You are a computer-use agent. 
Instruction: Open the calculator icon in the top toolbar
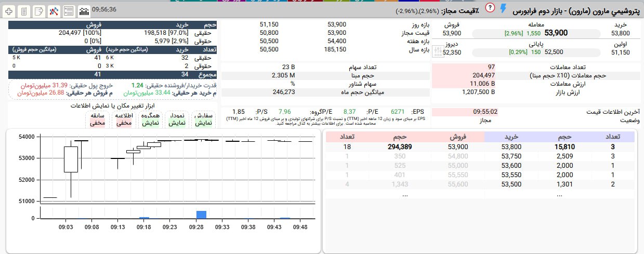coord(24,10)
